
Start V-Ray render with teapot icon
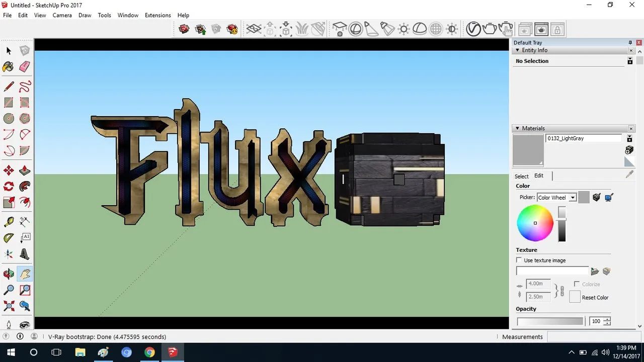coord(490,29)
